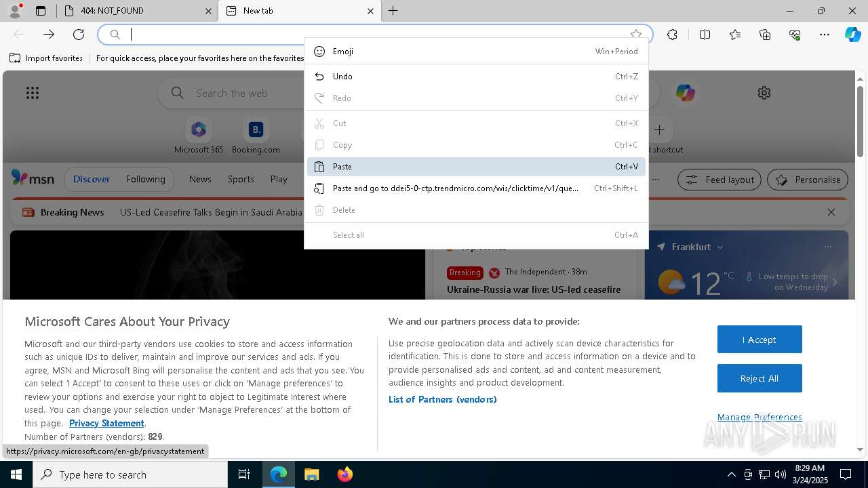Click the Feed layout button

[719, 180]
